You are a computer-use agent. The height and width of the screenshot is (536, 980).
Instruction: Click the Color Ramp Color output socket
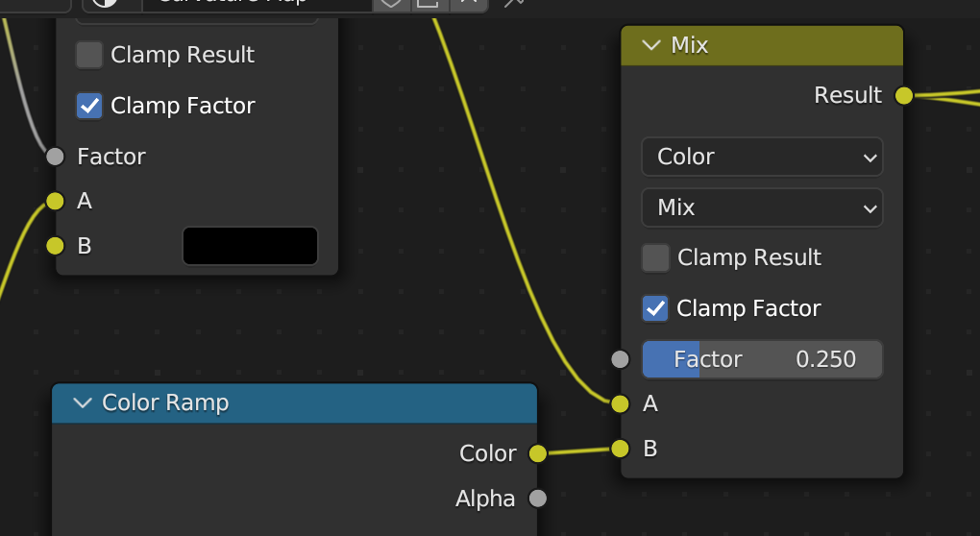pyautogui.click(x=537, y=453)
